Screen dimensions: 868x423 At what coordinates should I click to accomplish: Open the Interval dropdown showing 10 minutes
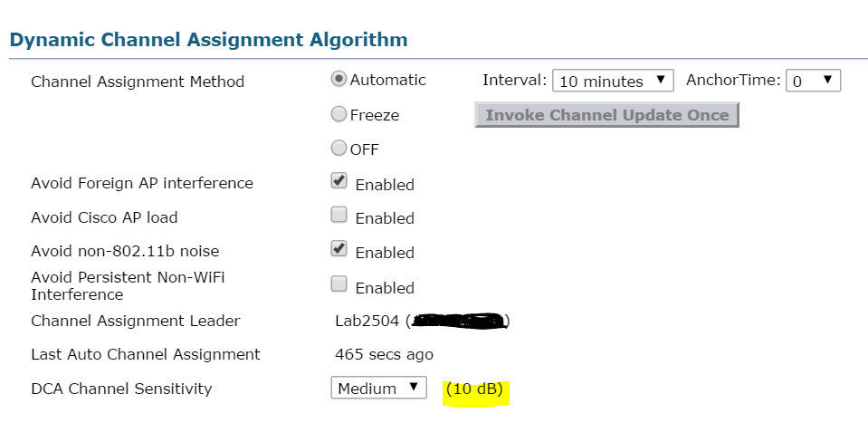pos(613,81)
